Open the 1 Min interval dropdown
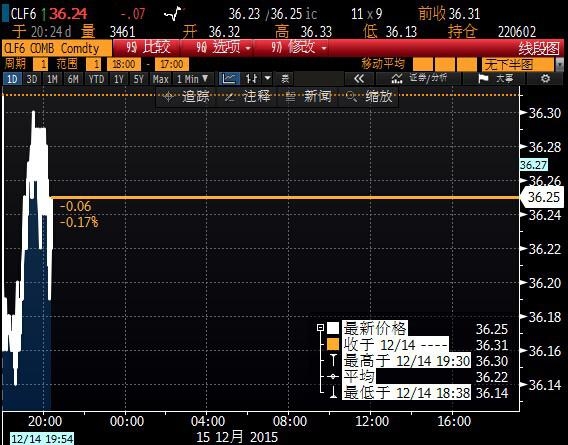The width and height of the screenshot is (568, 445). tap(192, 79)
